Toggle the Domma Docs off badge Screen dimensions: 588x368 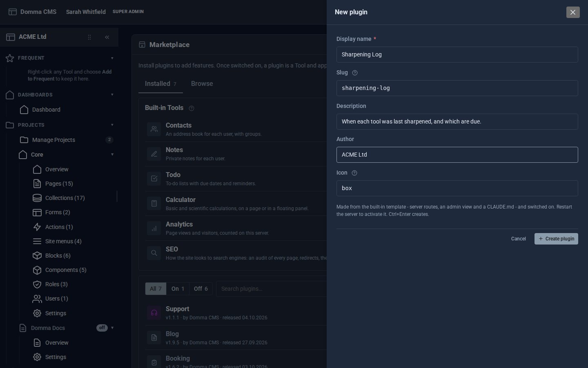tap(102, 328)
